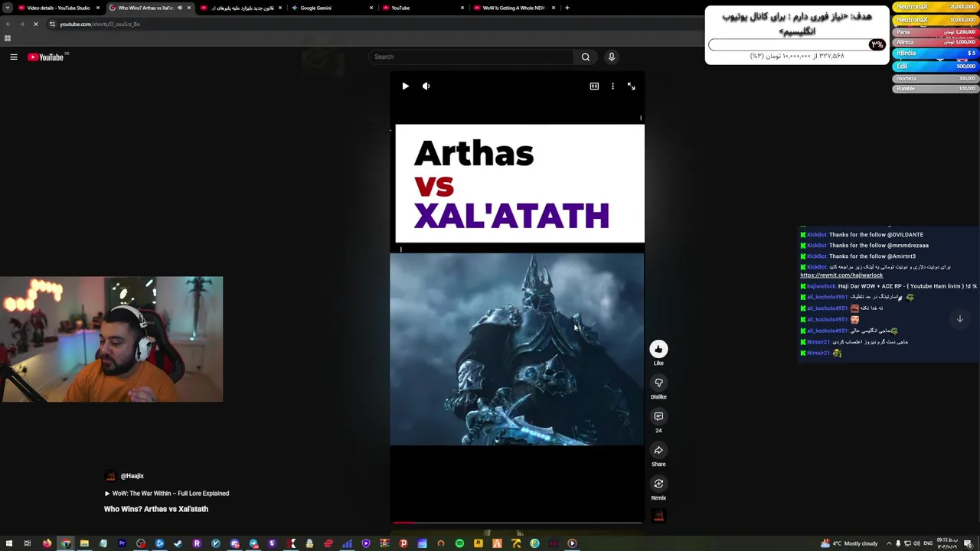Start voice search with the microphone
This screenshot has height=551, width=980.
point(611,57)
